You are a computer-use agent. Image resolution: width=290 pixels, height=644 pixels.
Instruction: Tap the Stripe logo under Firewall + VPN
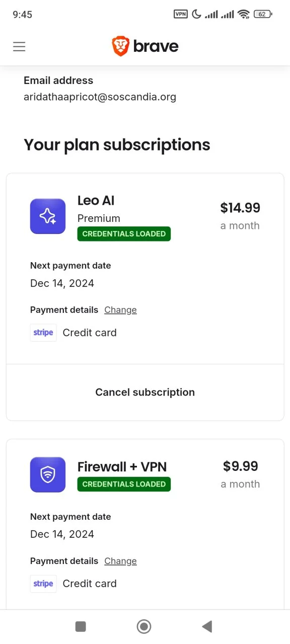click(x=43, y=584)
